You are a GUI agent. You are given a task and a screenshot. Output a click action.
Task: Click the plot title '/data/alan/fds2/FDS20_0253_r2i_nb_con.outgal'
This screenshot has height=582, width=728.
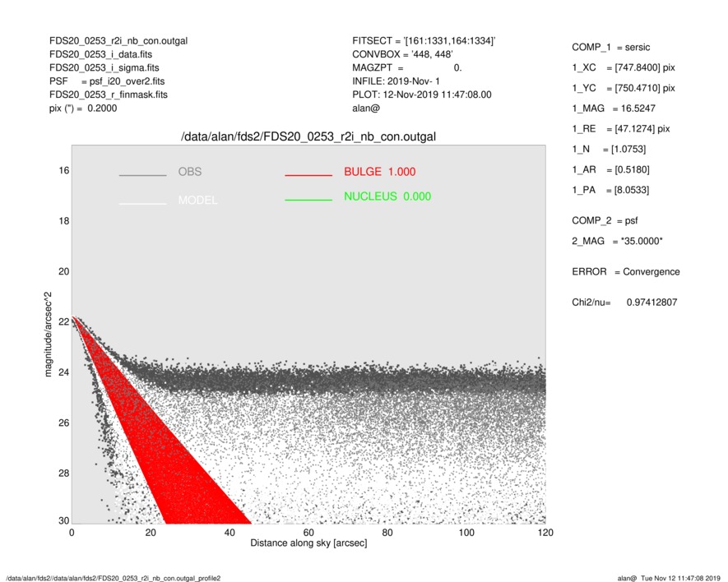[x=308, y=136]
